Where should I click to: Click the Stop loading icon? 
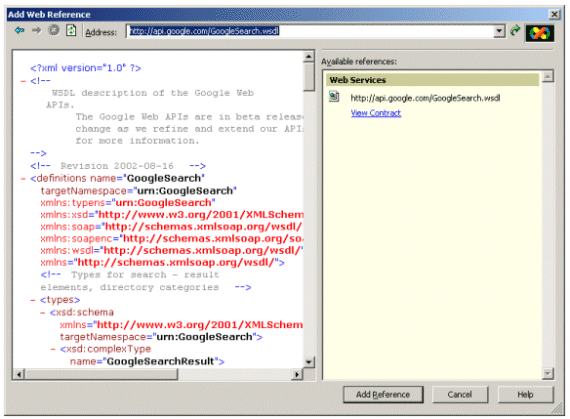tap(54, 30)
